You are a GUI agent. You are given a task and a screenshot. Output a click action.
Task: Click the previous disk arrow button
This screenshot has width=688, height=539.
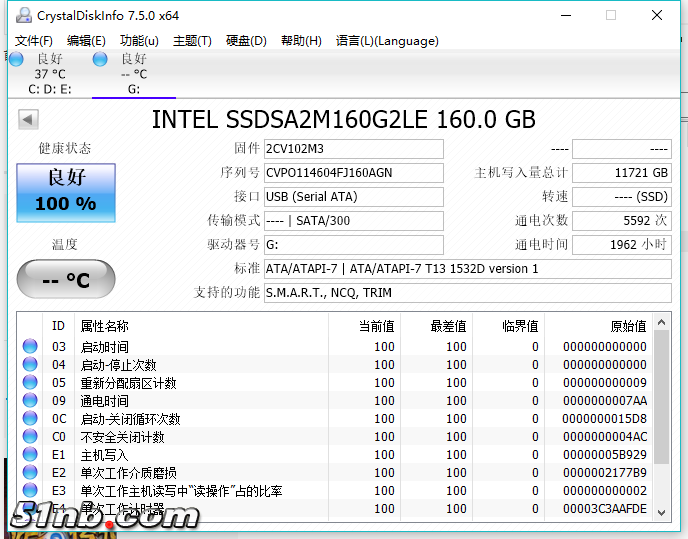coord(28,120)
